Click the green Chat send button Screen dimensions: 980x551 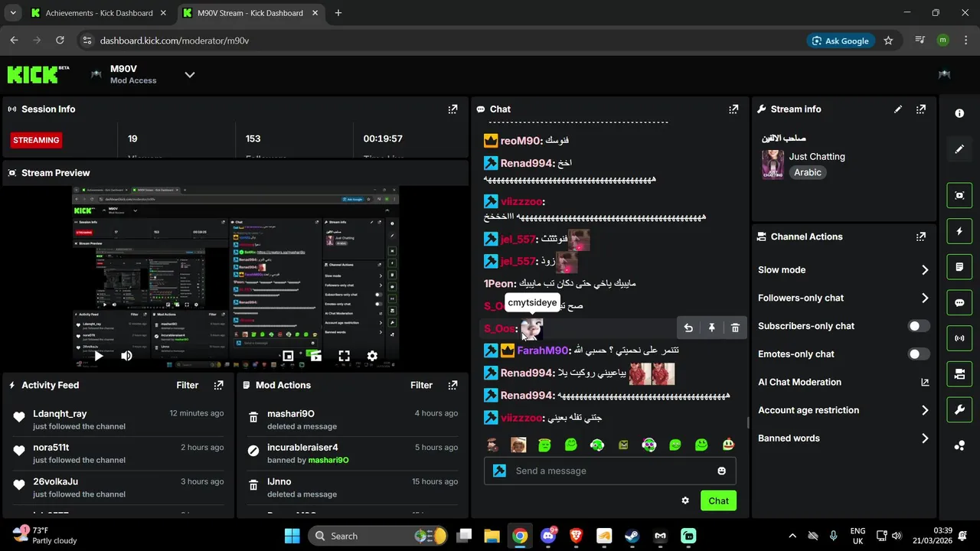(x=718, y=500)
